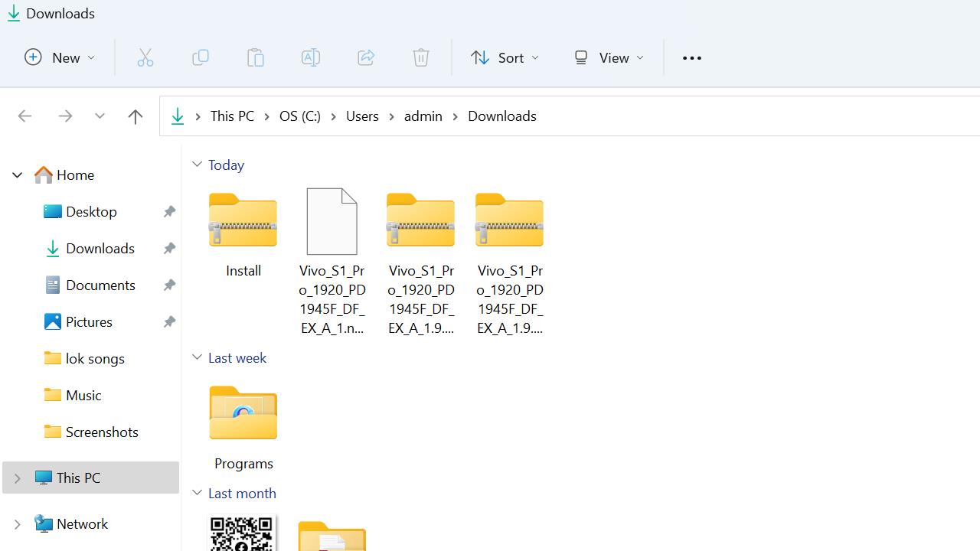Open the View dropdown menu
Screen dimensions: 980x551
(609, 58)
